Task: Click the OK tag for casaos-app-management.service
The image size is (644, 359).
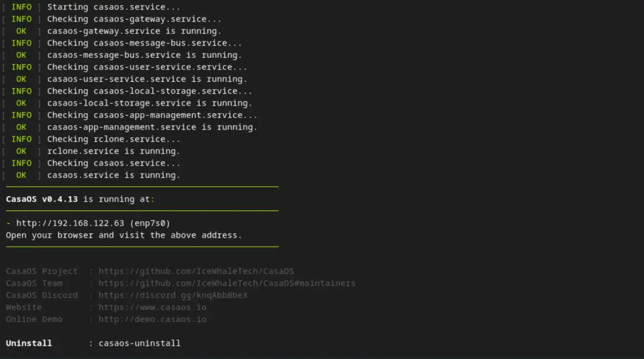Action: coord(21,127)
